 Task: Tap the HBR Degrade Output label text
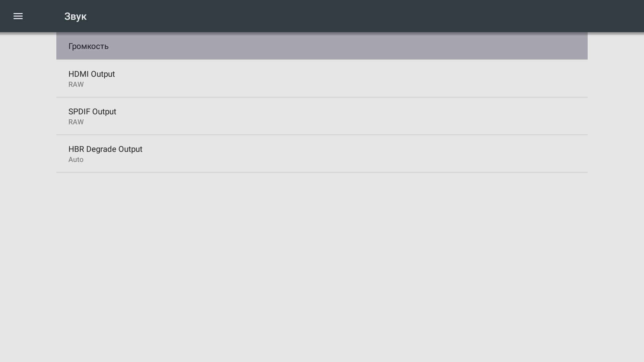click(105, 149)
